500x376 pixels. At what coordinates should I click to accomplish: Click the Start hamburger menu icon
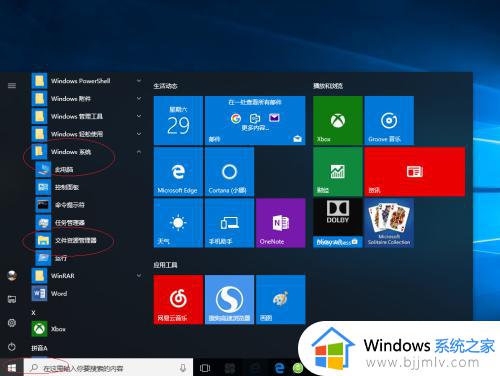(x=12, y=86)
